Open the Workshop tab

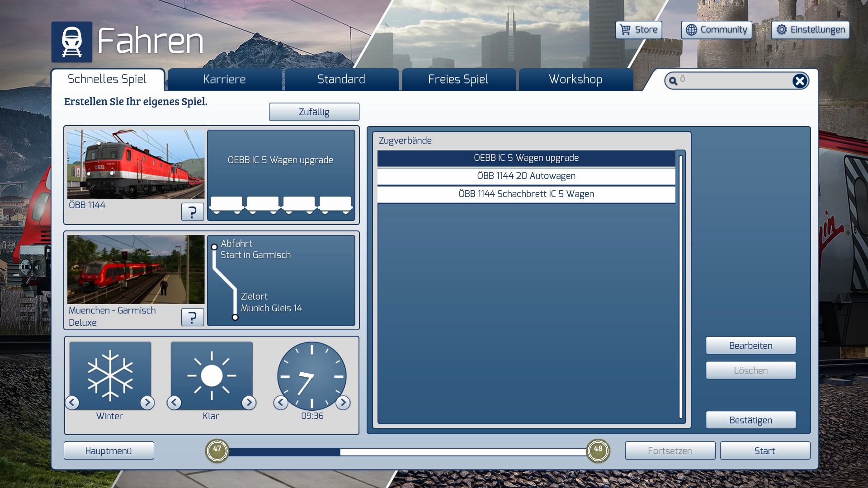[575, 80]
